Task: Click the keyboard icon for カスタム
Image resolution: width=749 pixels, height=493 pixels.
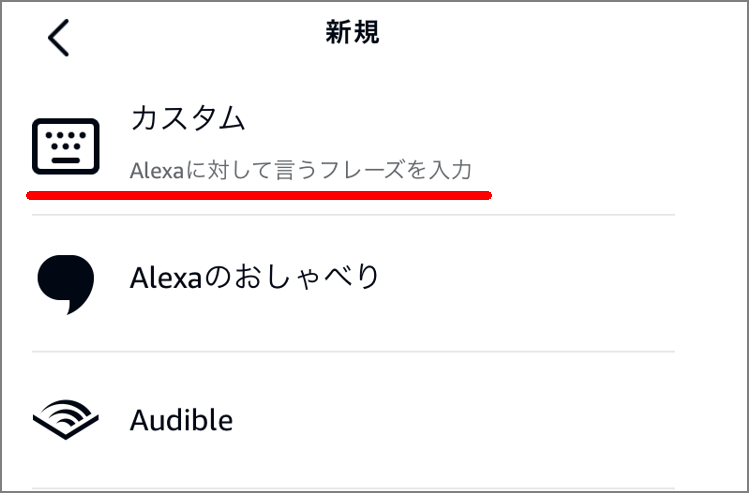Action: [x=66, y=147]
